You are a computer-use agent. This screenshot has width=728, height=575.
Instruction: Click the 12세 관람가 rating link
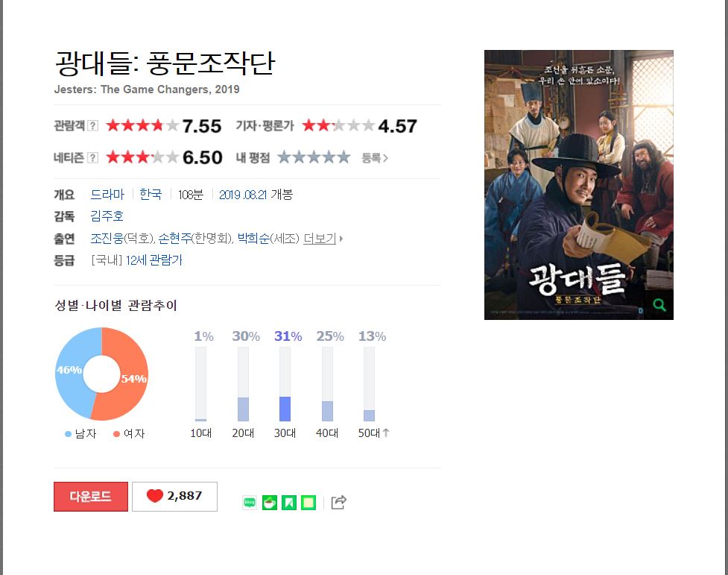[153, 260]
